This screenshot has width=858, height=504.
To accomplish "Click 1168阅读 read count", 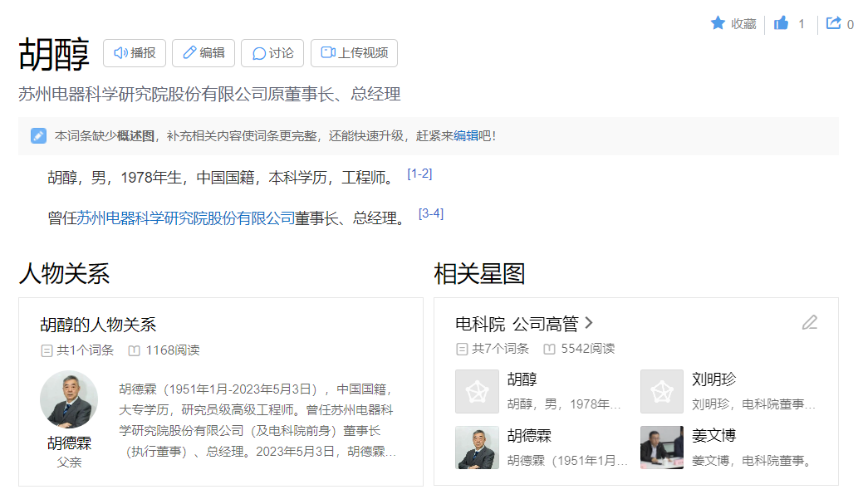I will pos(164,350).
